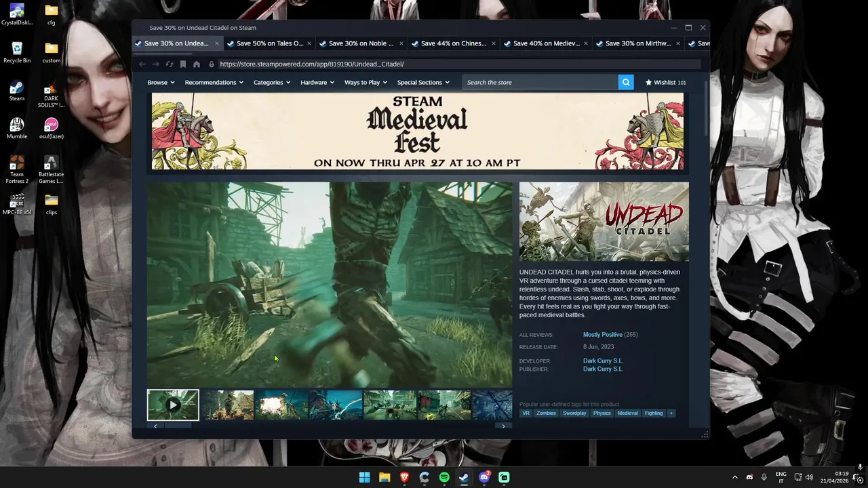Select the cfg folder on desktop
Image resolution: width=868 pixels, height=488 pixels.
(52, 14)
